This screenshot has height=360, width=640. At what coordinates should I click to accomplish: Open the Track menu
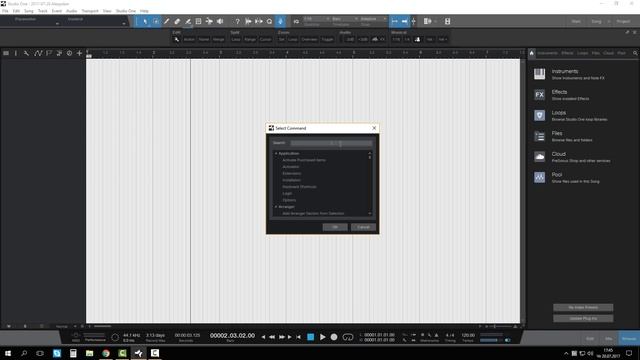click(x=42, y=11)
